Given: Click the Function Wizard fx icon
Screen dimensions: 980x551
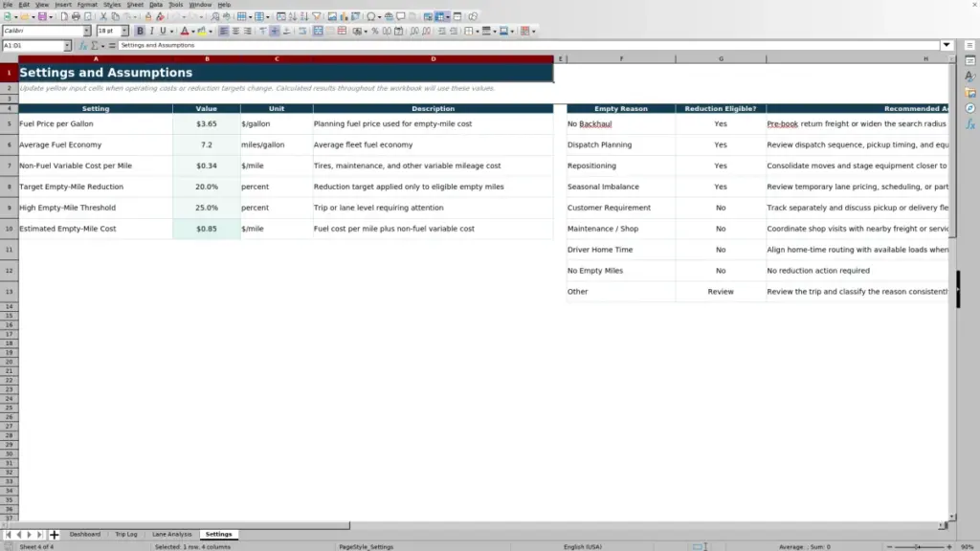Looking at the screenshot, I should pyautogui.click(x=82, y=46).
